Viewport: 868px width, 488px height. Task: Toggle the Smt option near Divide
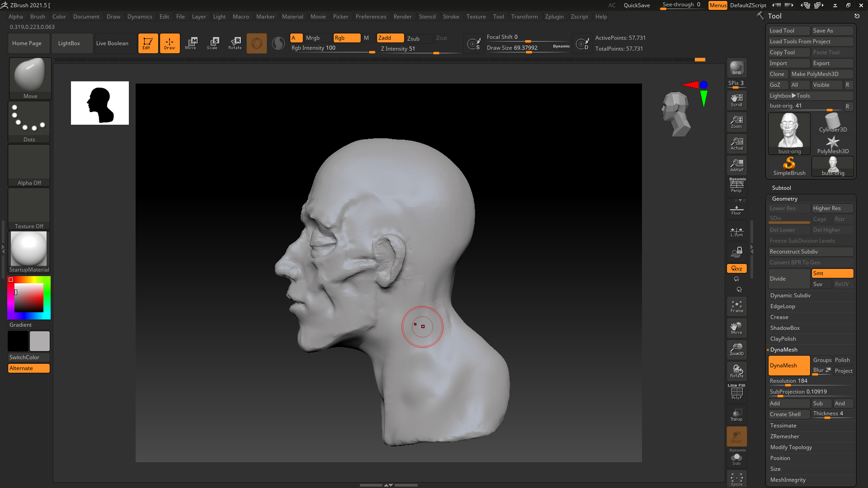[832, 273]
